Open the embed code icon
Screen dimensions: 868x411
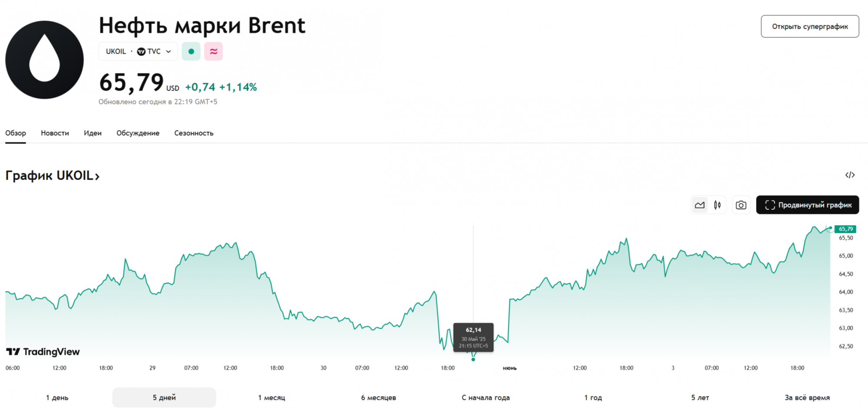pyautogui.click(x=850, y=175)
